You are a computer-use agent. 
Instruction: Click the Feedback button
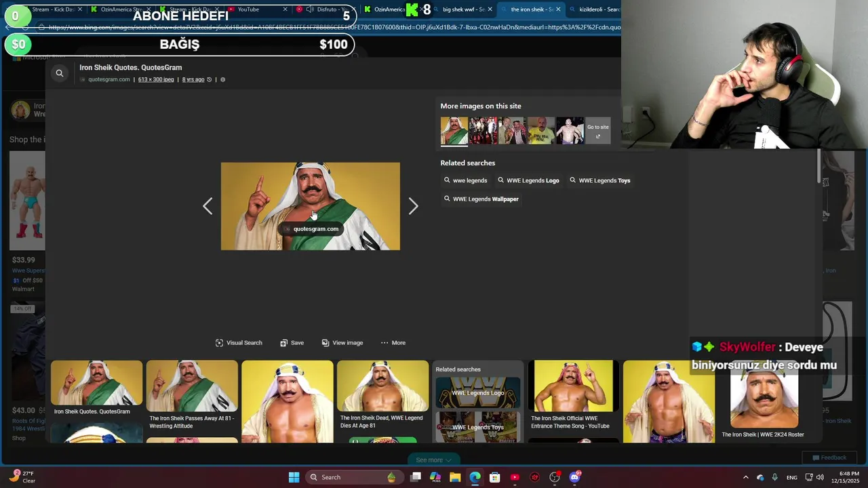tap(829, 457)
